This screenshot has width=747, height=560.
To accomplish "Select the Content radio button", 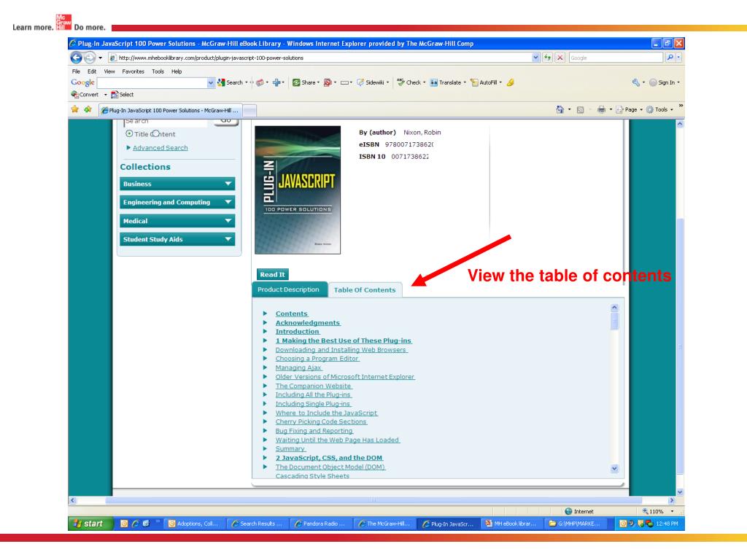I will click(155, 134).
